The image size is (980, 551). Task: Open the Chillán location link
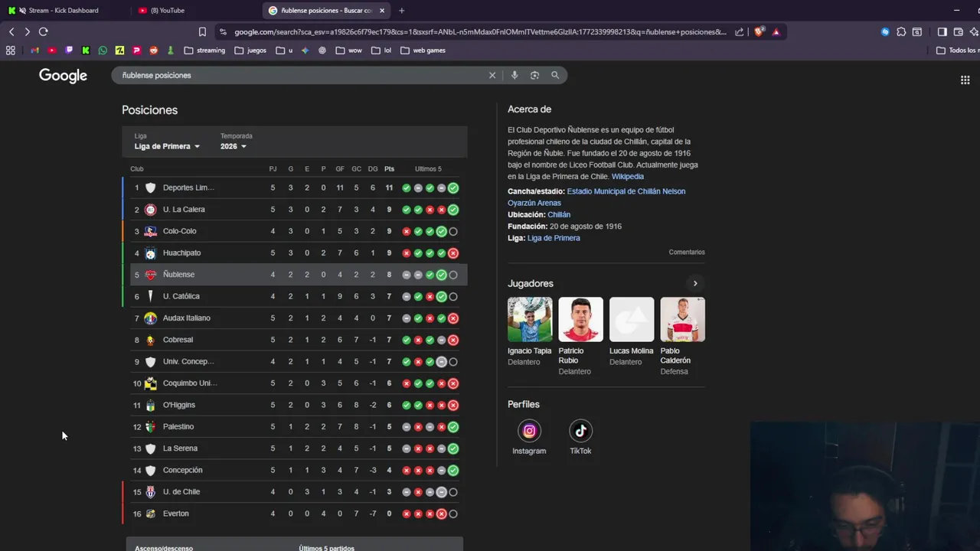[x=559, y=215]
